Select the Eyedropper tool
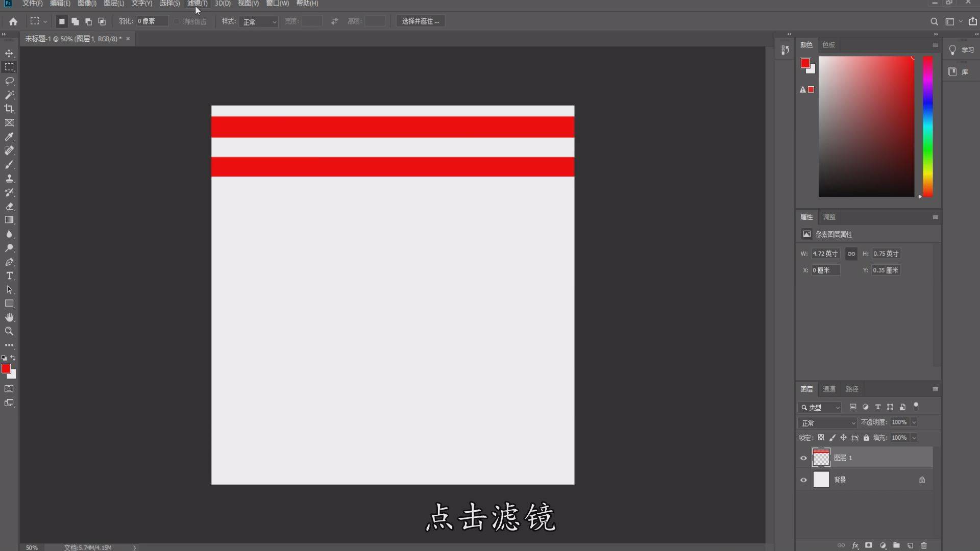This screenshot has height=551, width=980. [9, 137]
